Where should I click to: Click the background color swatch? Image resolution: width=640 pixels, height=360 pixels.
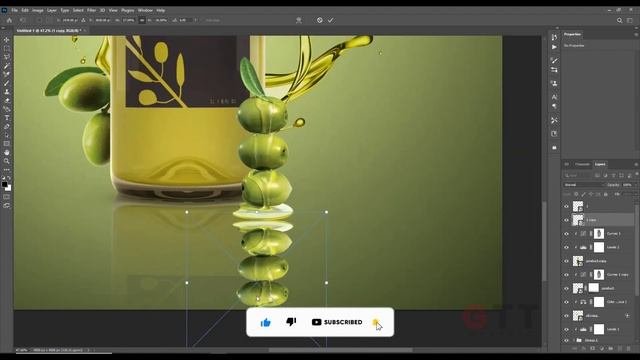(x=8, y=188)
